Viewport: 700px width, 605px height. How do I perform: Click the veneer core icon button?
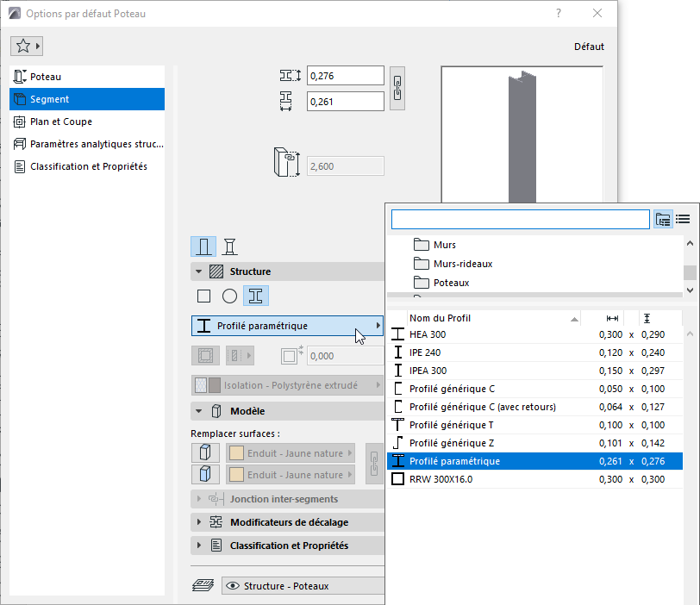[205, 356]
